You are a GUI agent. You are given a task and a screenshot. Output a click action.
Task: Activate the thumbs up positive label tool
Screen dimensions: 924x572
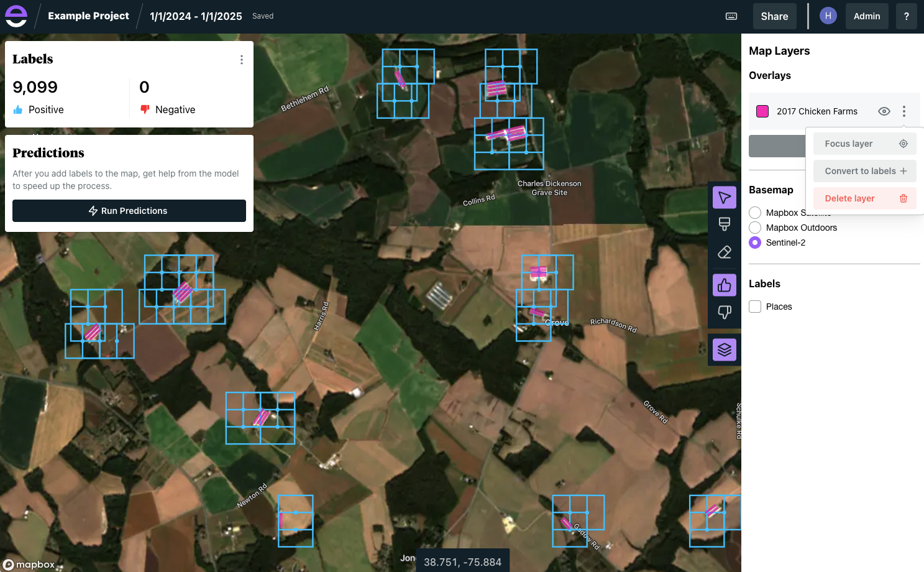tap(724, 285)
